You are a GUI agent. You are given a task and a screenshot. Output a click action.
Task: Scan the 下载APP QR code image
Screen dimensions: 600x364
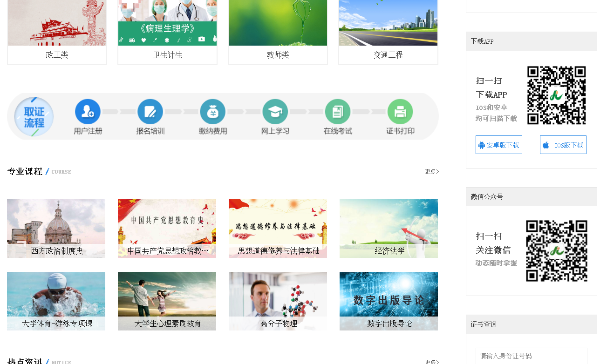click(556, 95)
